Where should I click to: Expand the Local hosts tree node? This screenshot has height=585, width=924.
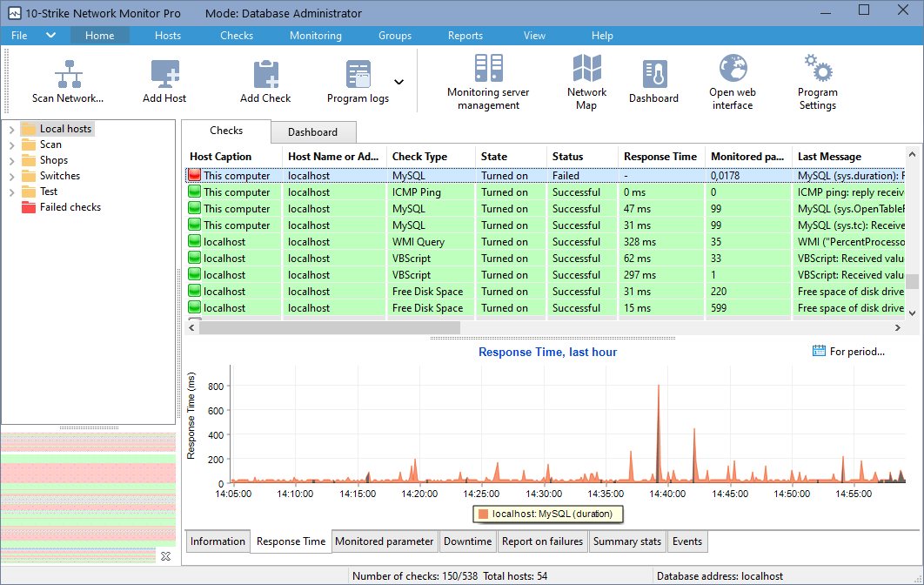pyautogui.click(x=12, y=129)
